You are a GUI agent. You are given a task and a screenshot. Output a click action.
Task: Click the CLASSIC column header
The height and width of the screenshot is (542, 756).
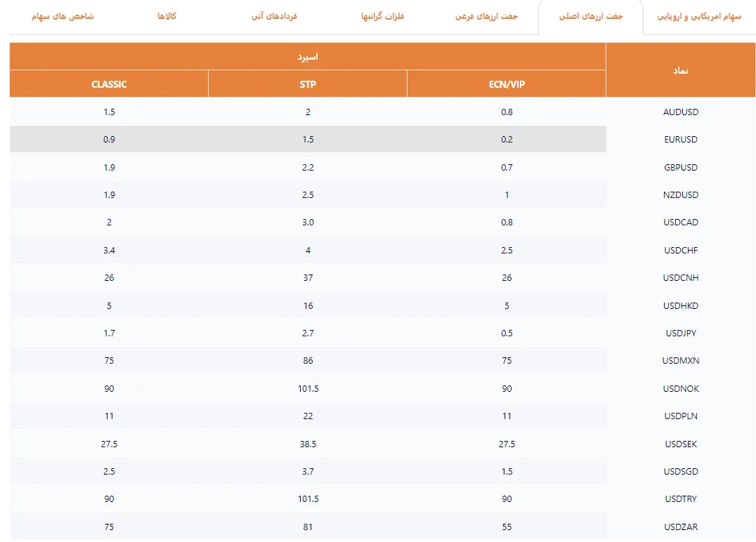click(x=109, y=84)
